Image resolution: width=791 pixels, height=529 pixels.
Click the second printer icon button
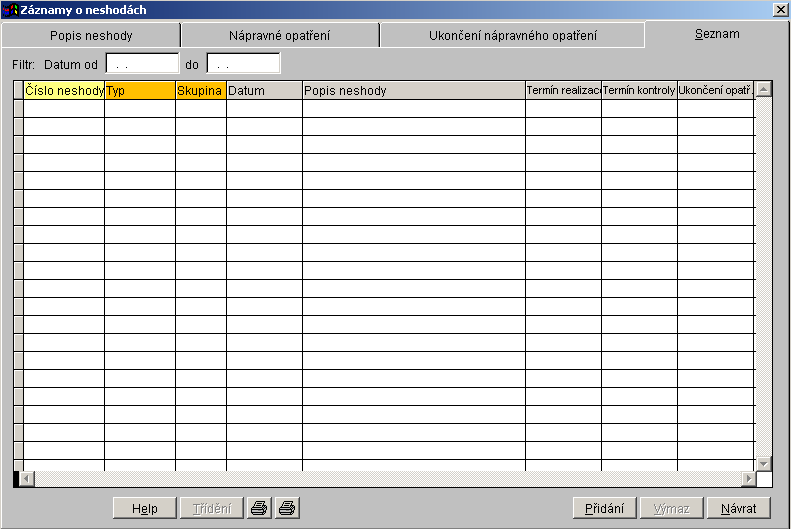[x=287, y=508]
